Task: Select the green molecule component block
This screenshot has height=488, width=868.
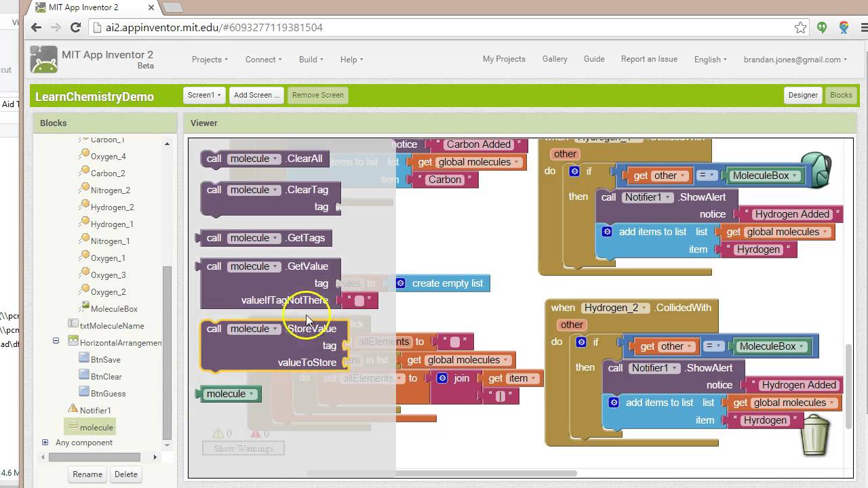Action: [229, 394]
